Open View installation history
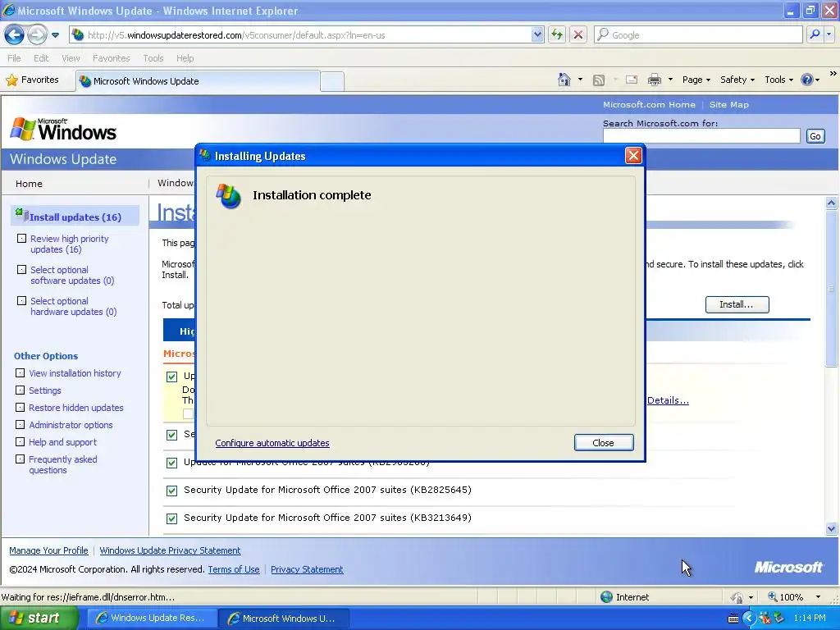 (75, 373)
